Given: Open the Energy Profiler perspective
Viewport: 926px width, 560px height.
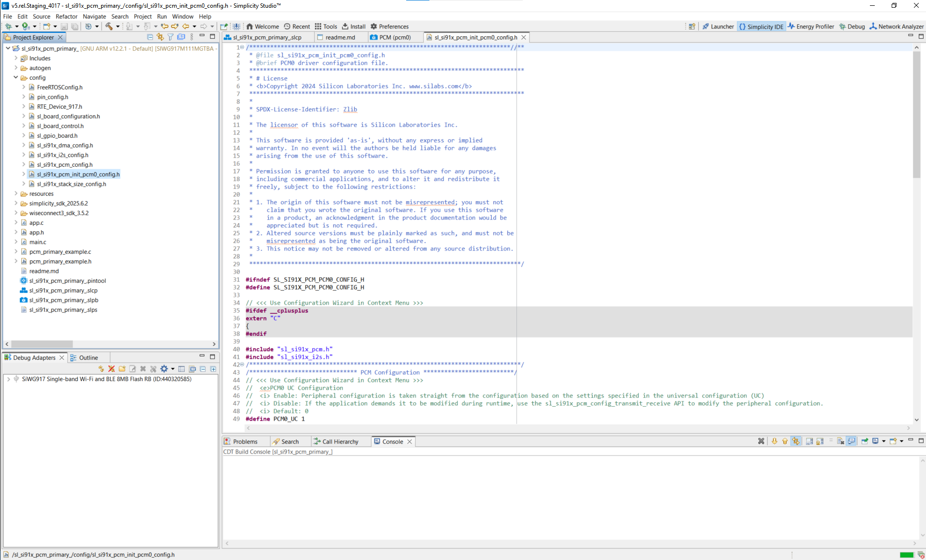Looking at the screenshot, I should 810,27.
